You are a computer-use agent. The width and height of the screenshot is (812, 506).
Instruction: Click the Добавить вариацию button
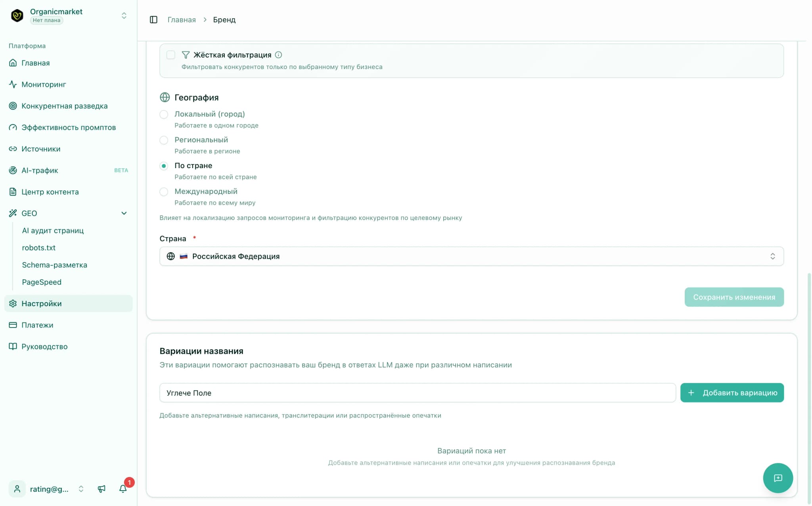(732, 393)
